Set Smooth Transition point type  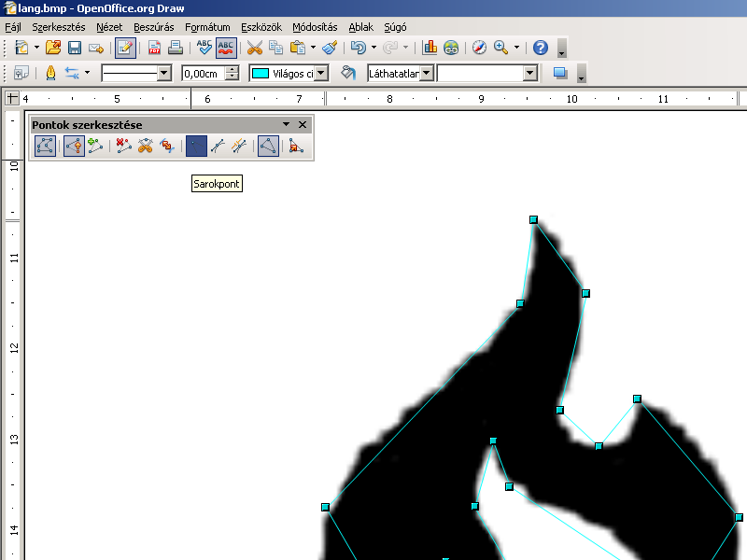click(218, 146)
